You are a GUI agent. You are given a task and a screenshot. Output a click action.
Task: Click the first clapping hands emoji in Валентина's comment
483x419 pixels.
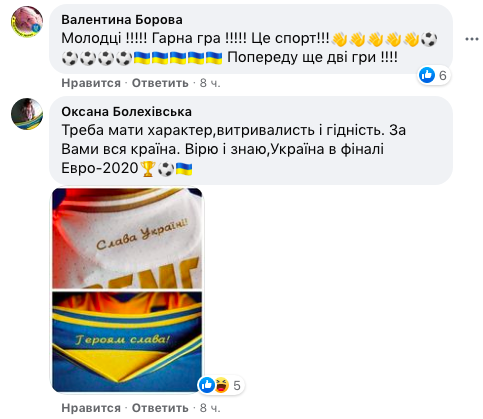[x=340, y=39]
